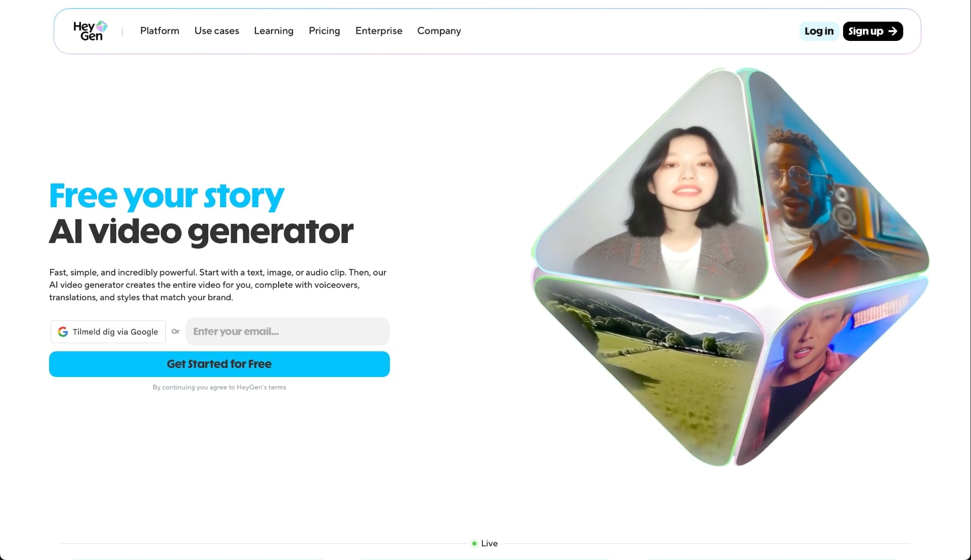The height and width of the screenshot is (560, 971).
Task: Click the arrow icon in Sign up
Action: [893, 31]
